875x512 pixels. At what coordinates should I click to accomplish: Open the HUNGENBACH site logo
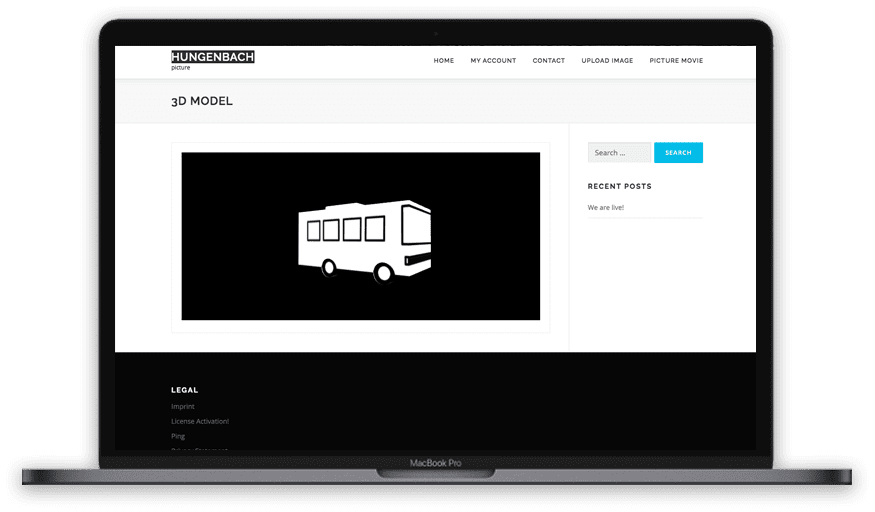tap(213, 57)
